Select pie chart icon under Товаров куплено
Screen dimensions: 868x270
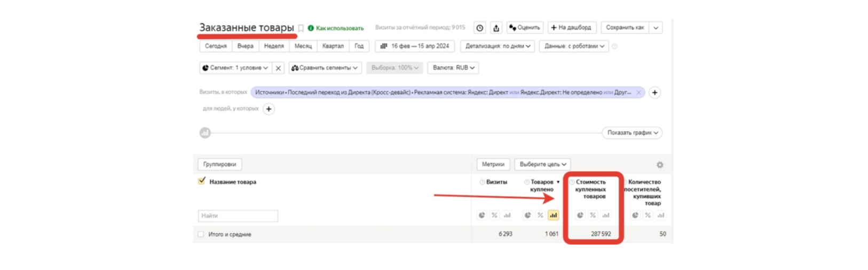tap(527, 215)
